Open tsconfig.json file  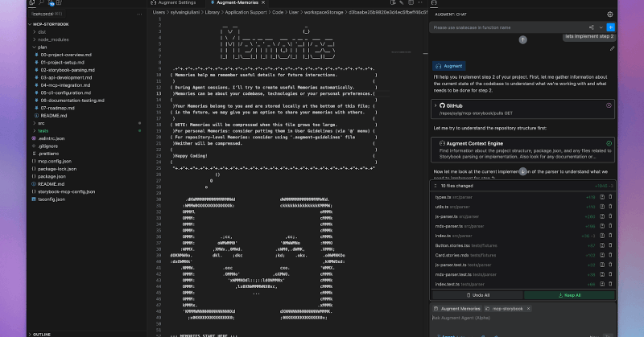(51, 199)
